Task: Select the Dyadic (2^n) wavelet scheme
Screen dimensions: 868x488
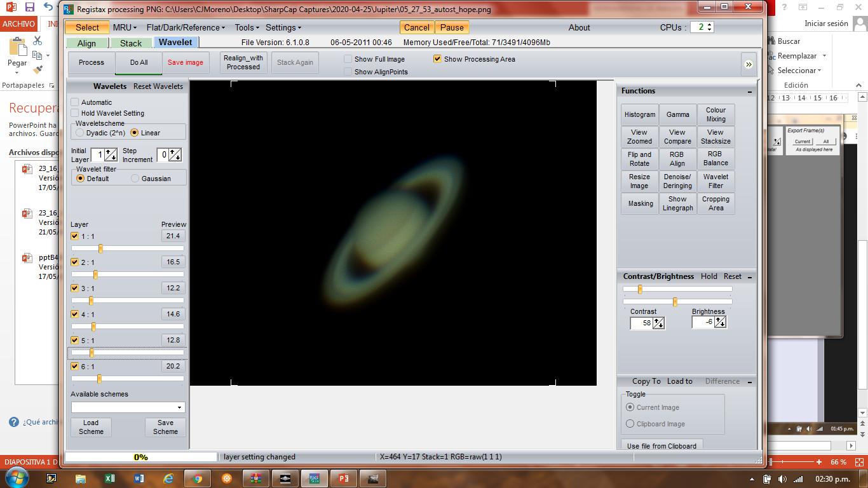Action: (79, 133)
